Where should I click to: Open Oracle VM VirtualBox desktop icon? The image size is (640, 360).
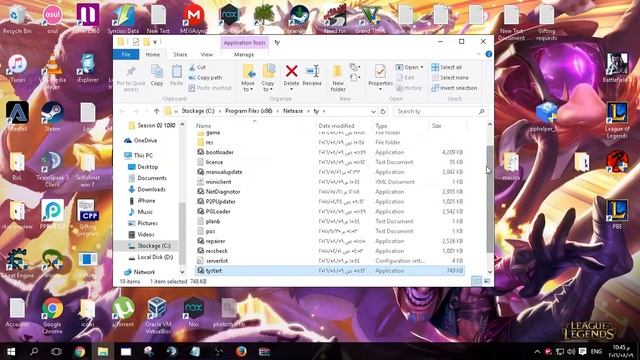[x=158, y=316]
